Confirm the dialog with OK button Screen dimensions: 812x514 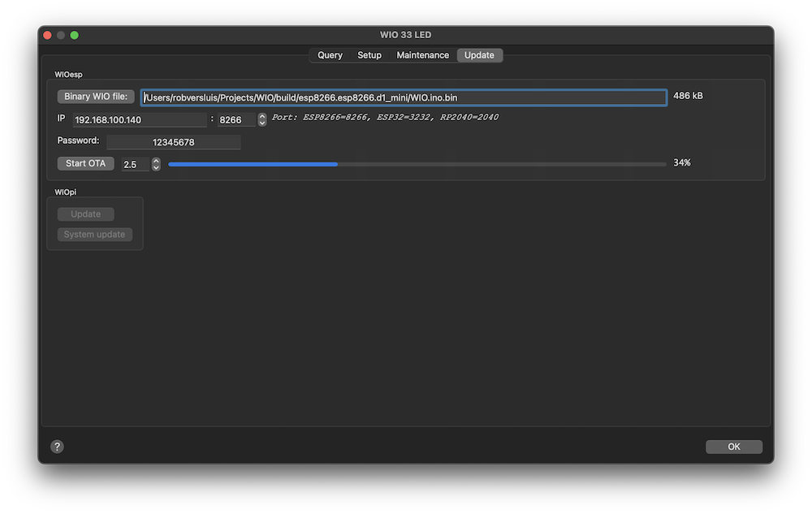[733, 447]
